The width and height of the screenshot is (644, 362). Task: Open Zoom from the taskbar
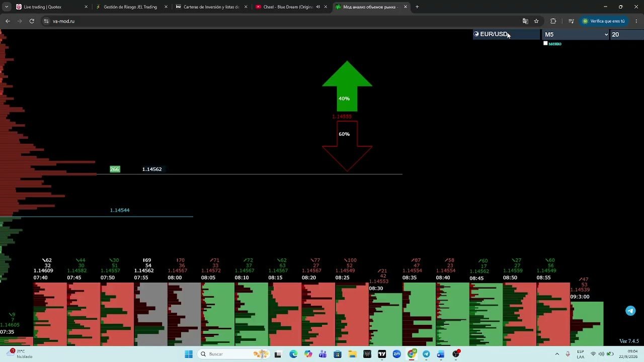(x=396, y=354)
